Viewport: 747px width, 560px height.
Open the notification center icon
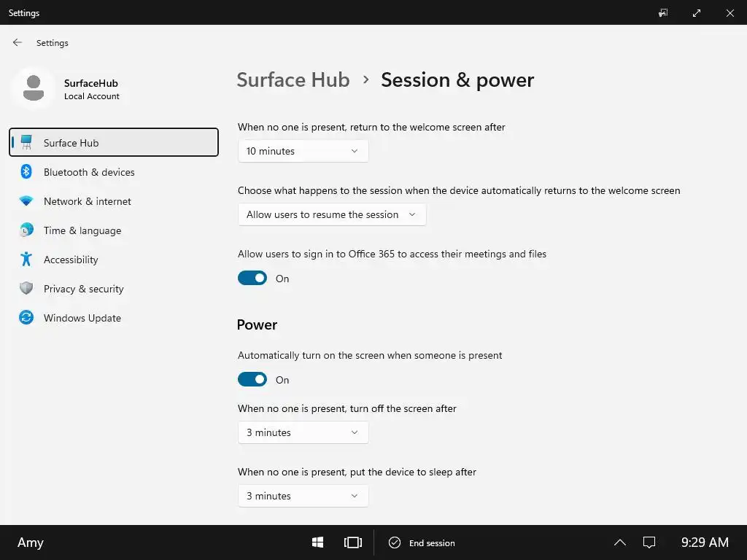point(649,542)
